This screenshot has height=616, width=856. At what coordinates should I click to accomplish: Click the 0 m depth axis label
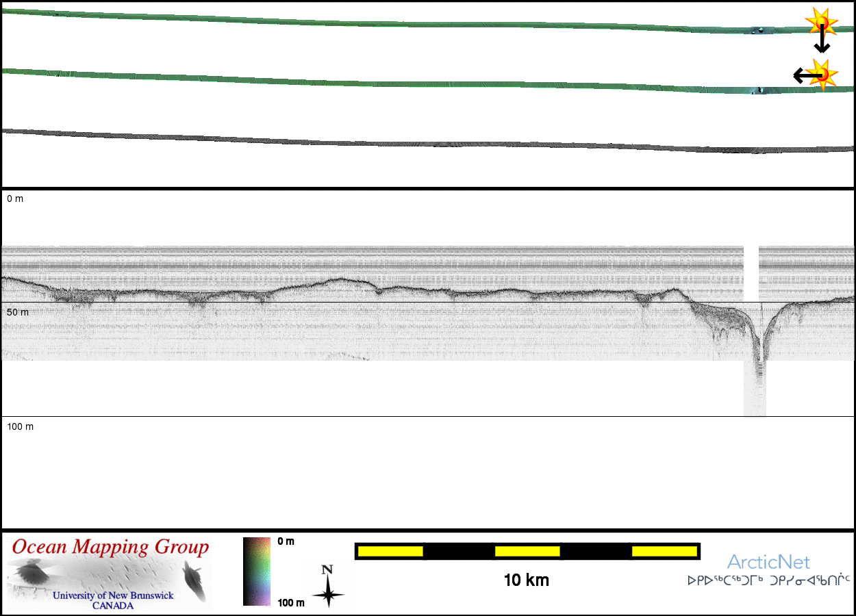15,198
